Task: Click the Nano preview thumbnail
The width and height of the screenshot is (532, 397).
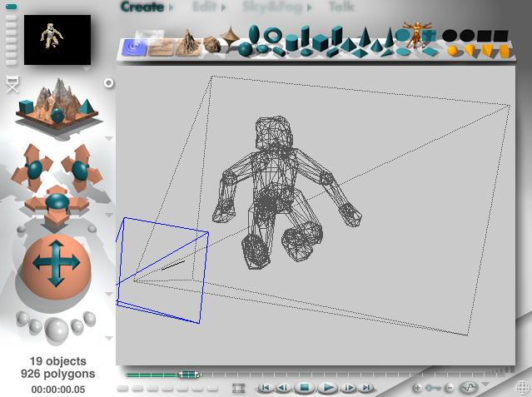Action: pyautogui.click(x=57, y=39)
